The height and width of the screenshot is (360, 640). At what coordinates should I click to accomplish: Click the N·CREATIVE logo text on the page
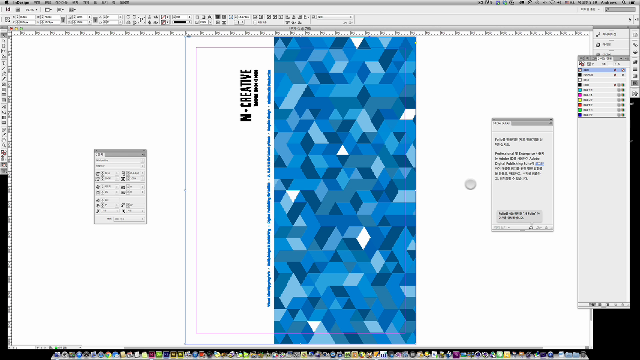[x=246, y=95]
